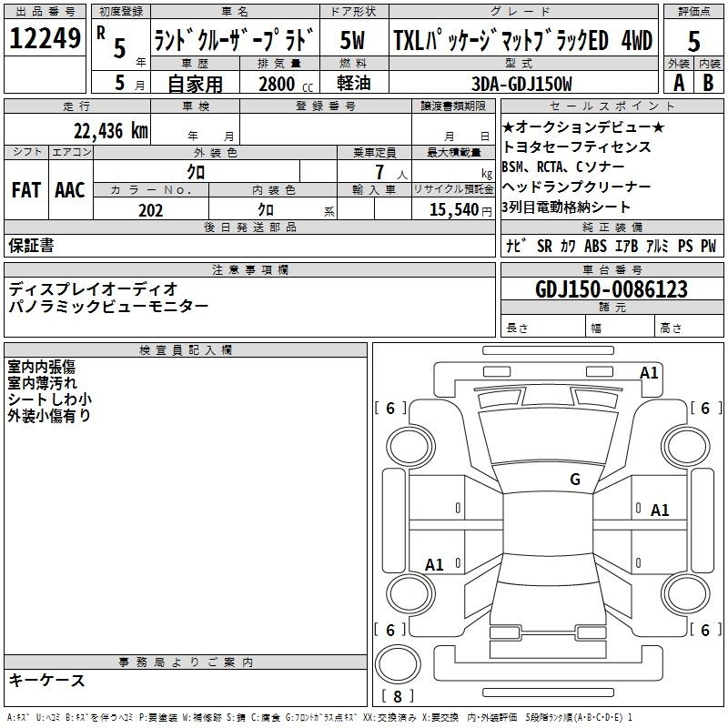Click the FAT shift type cell
This screenshot has height=728, width=728.
25,189
